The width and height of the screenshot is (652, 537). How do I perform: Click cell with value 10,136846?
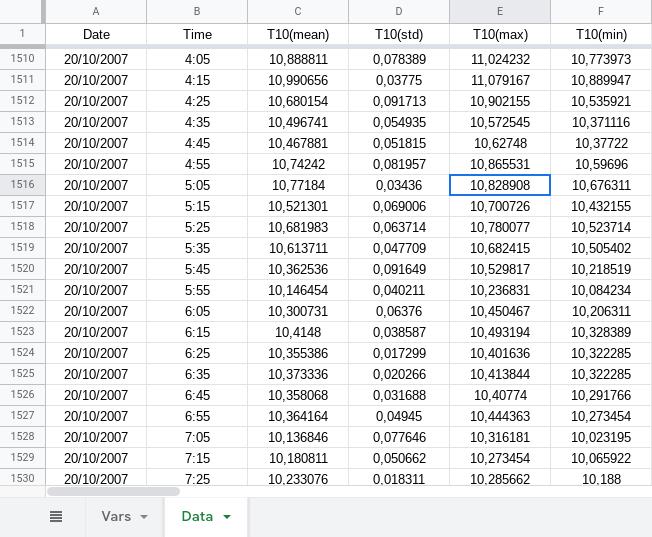point(298,437)
